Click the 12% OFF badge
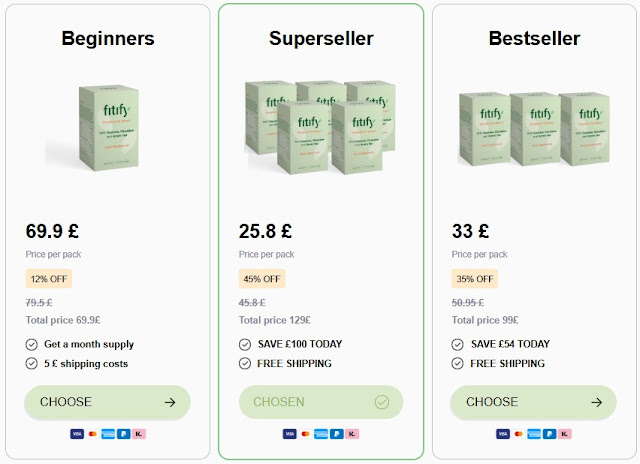This screenshot has width=640, height=464. tap(49, 278)
